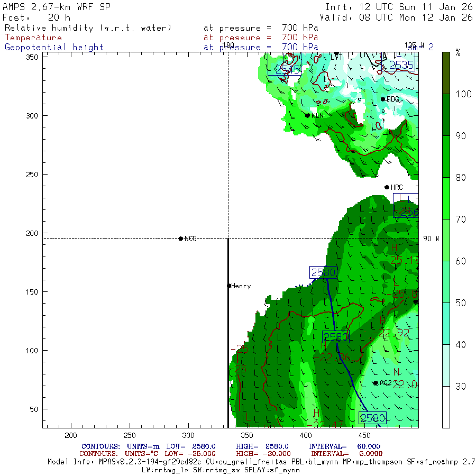Select 'INTERVAL= 60.000' in contour info

(x=344, y=446)
